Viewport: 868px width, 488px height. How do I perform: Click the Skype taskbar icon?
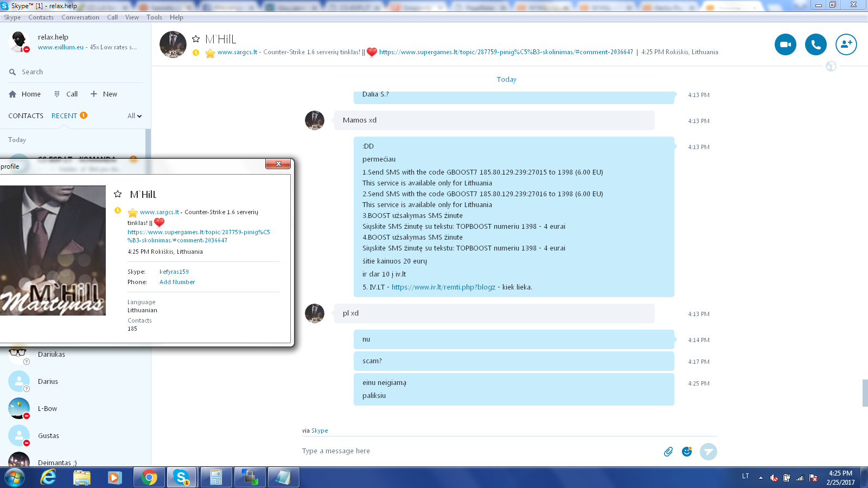[181, 478]
